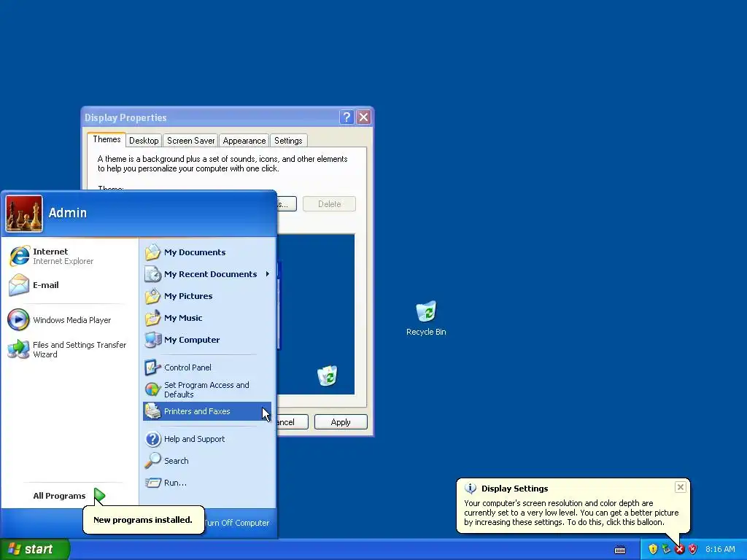
Task: Click the Start button
Action: (x=34, y=549)
